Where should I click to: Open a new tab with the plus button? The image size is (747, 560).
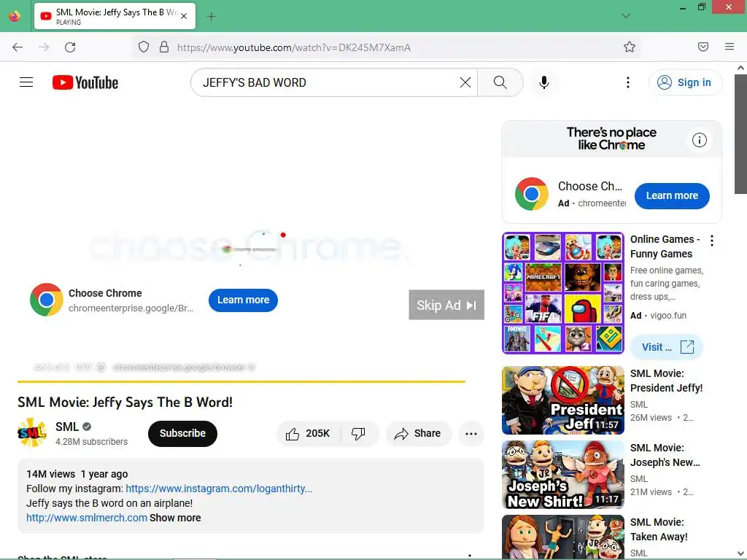211,17
